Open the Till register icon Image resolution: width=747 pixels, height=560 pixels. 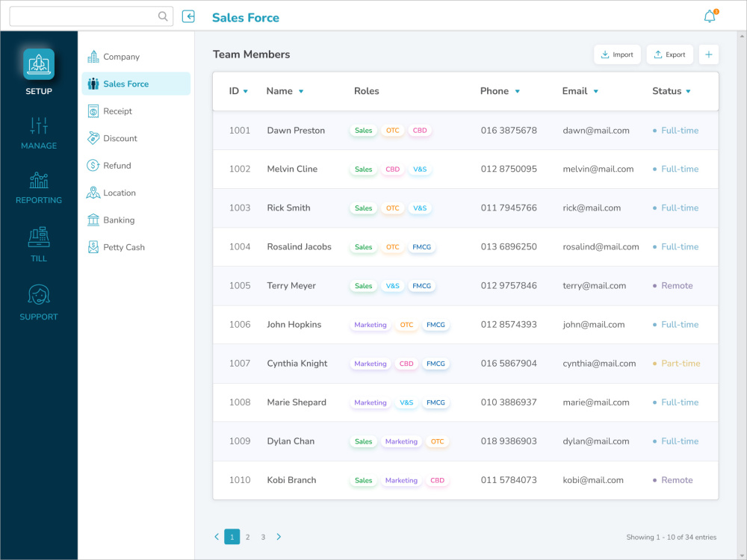(38, 237)
